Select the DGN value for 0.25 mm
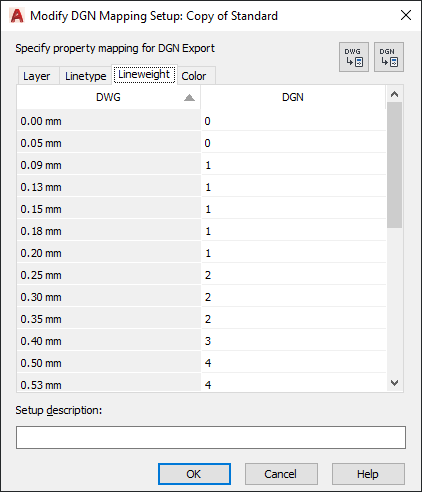 click(x=293, y=275)
